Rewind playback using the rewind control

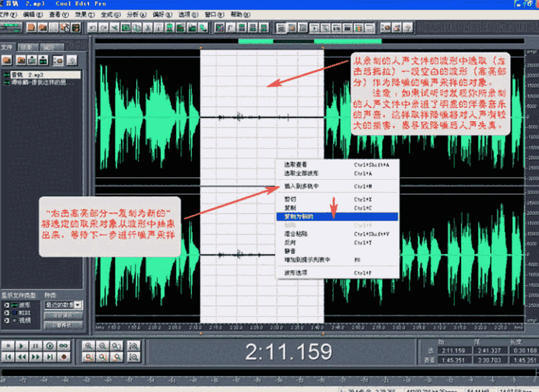pos(21,357)
